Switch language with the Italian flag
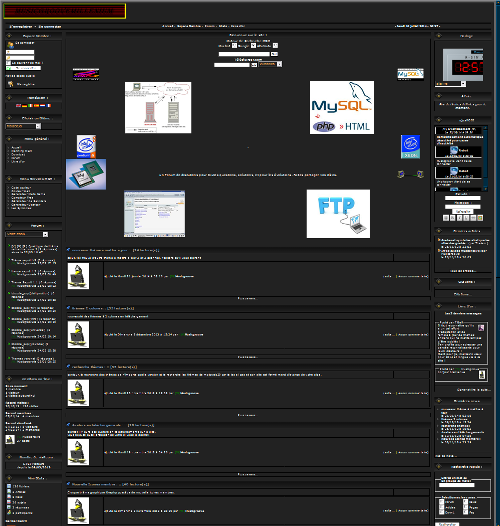 [31, 106]
